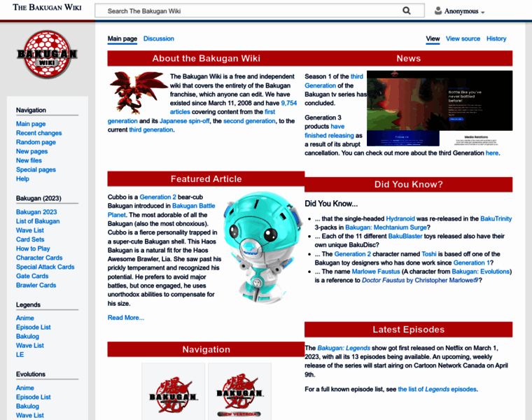
Task: Open New files sidebar link
Action: (29, 160)
